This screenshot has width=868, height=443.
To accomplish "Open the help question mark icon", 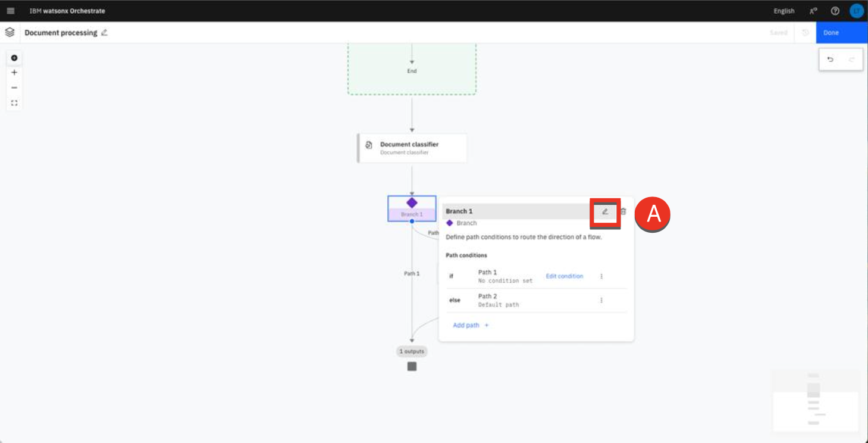I will (x=835, y=11).
